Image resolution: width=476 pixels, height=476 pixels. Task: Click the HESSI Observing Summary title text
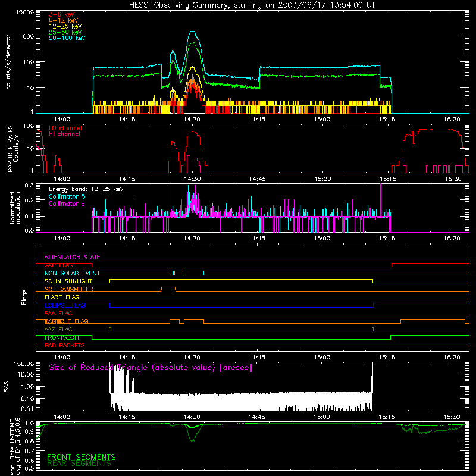252,5
